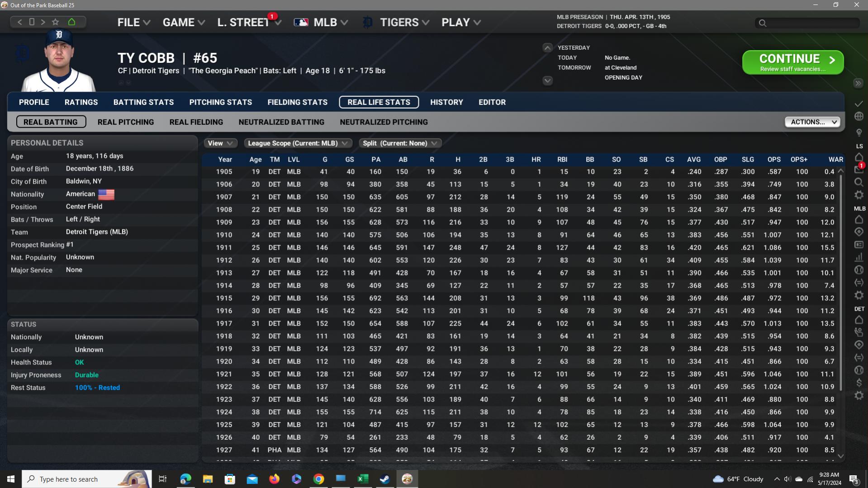Open the L. STREET manager menu
Viewport: 868px width, 488px height.
click(x=249, y=22)
